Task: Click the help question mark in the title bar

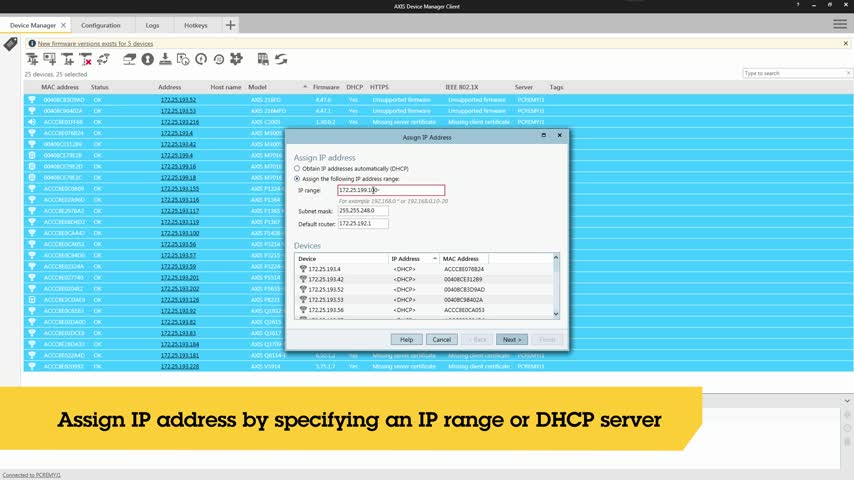Action: click(798, 5)
